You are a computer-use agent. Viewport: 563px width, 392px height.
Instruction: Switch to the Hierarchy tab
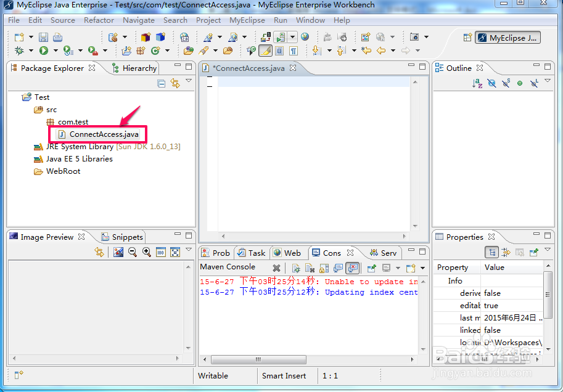(134, 68)
